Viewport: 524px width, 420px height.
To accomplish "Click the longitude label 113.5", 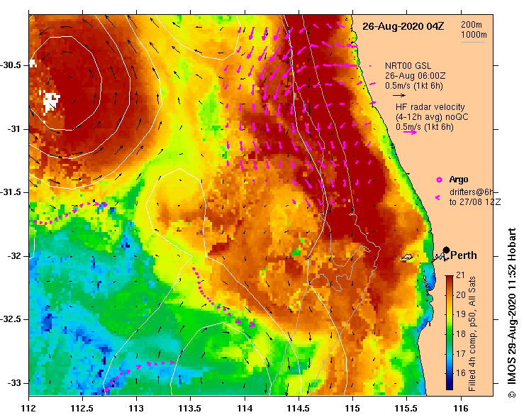I will tap(190, 409).
